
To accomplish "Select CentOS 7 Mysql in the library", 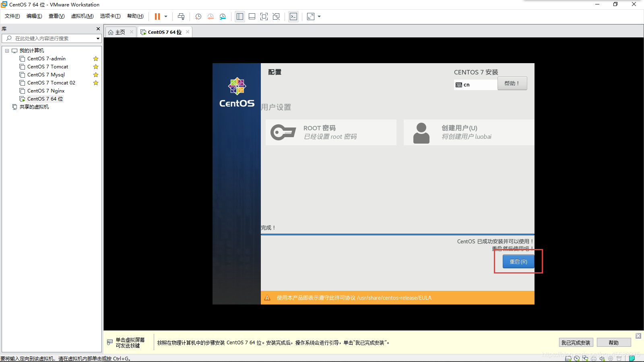I will (46, 75).
